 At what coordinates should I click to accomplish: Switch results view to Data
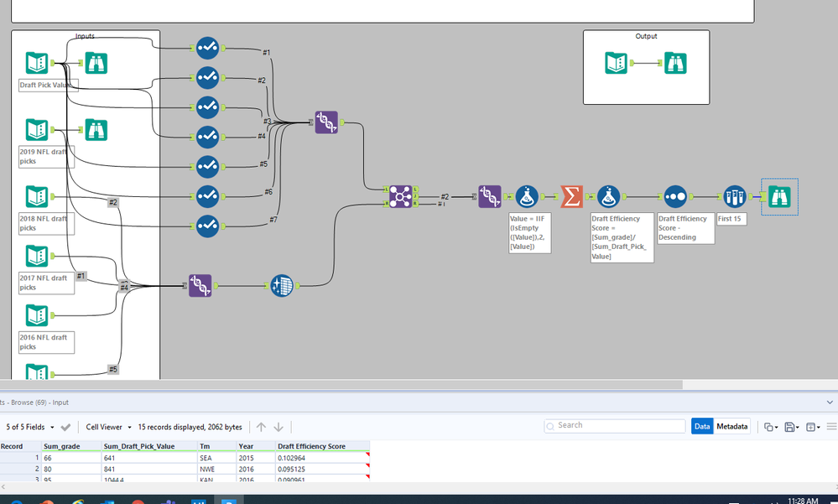point(702,427)
